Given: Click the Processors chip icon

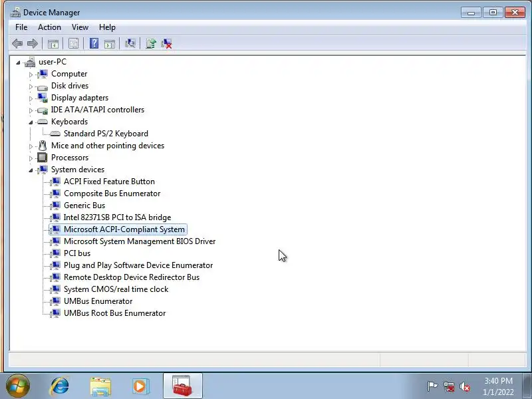Looking at the screenshot, I should coord(43,158).
